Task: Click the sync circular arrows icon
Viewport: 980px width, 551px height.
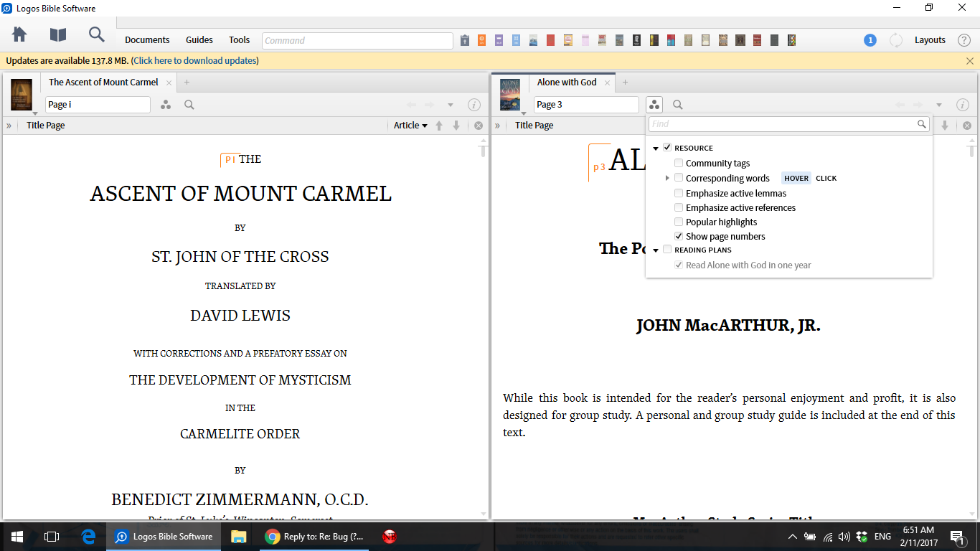Action: pos(896,40)
